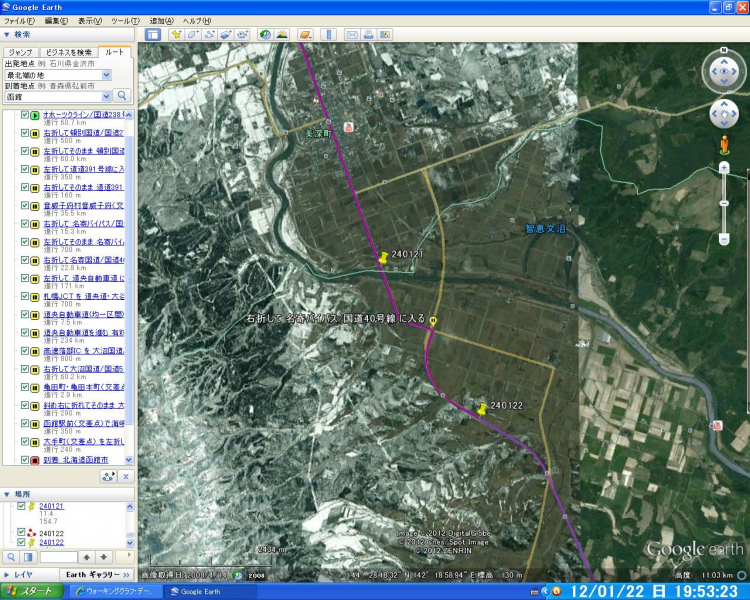Expand the レイヤ panel triangle
This screenshot has height=600, width=750.
coord(7,575)
